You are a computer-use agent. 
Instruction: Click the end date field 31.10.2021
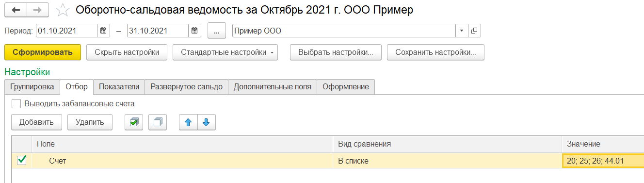(158, 31)
